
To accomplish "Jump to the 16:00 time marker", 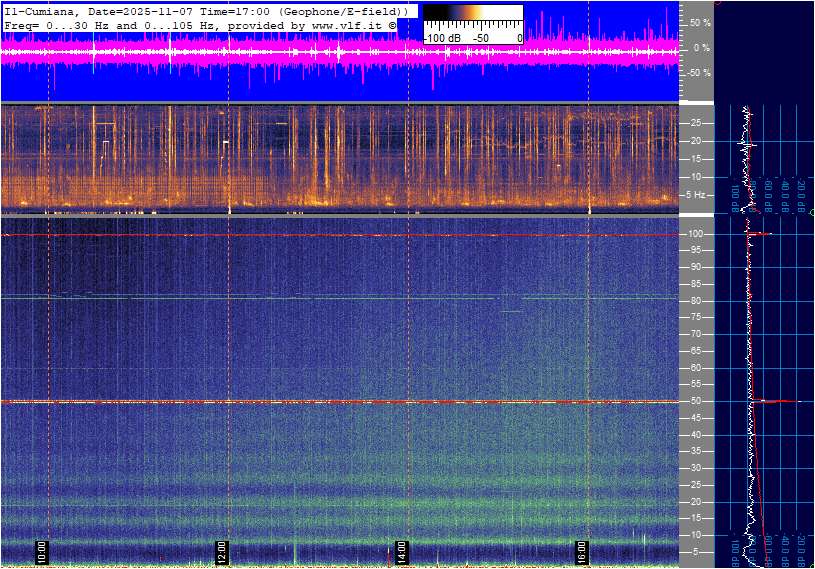I will pos(582,551).
